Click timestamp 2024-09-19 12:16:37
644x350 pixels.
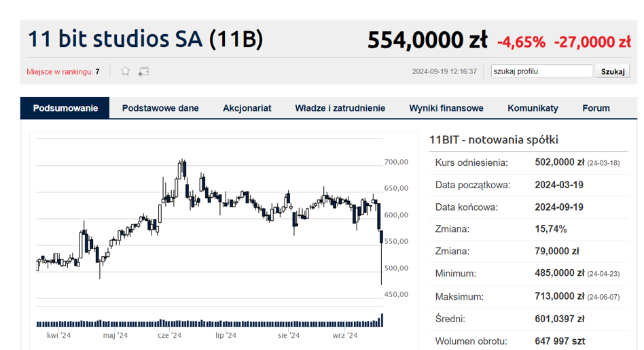coord(444,71)
